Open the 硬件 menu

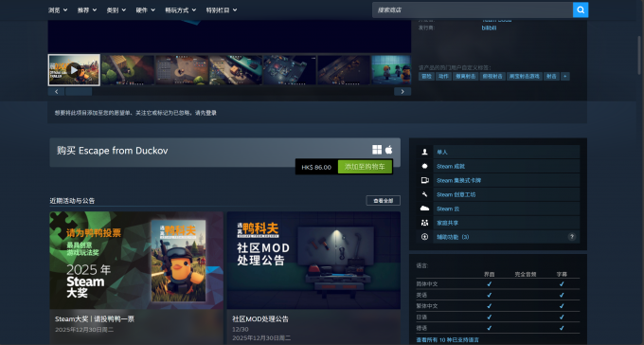(146, 10)
